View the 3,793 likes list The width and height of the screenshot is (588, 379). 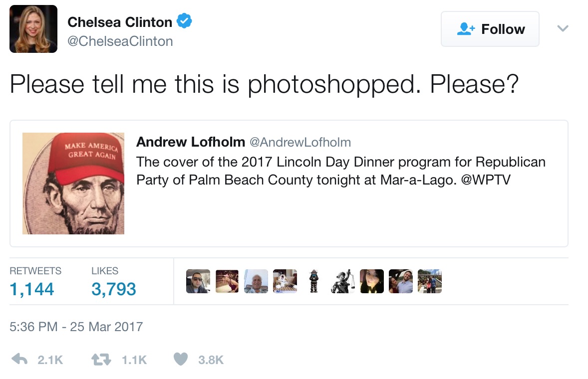click(113, 289)
